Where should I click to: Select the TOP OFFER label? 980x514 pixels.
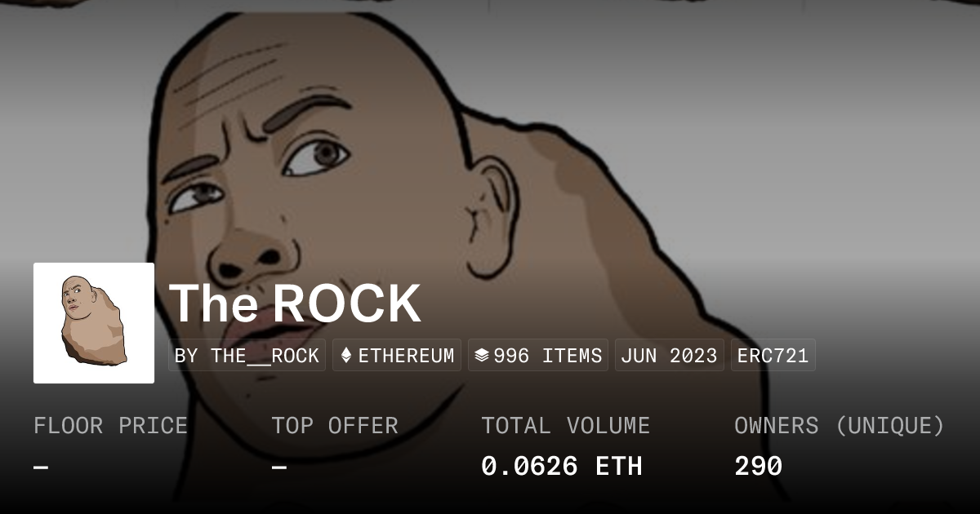335,426
